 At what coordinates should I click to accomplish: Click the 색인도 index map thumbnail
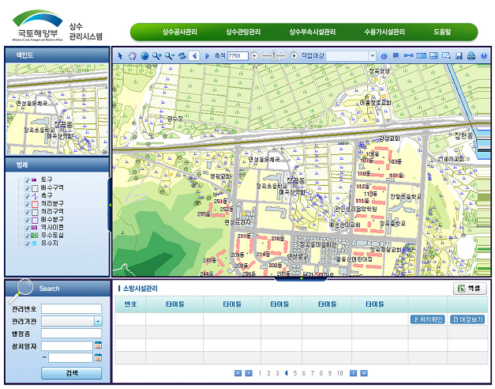(57, 109)
